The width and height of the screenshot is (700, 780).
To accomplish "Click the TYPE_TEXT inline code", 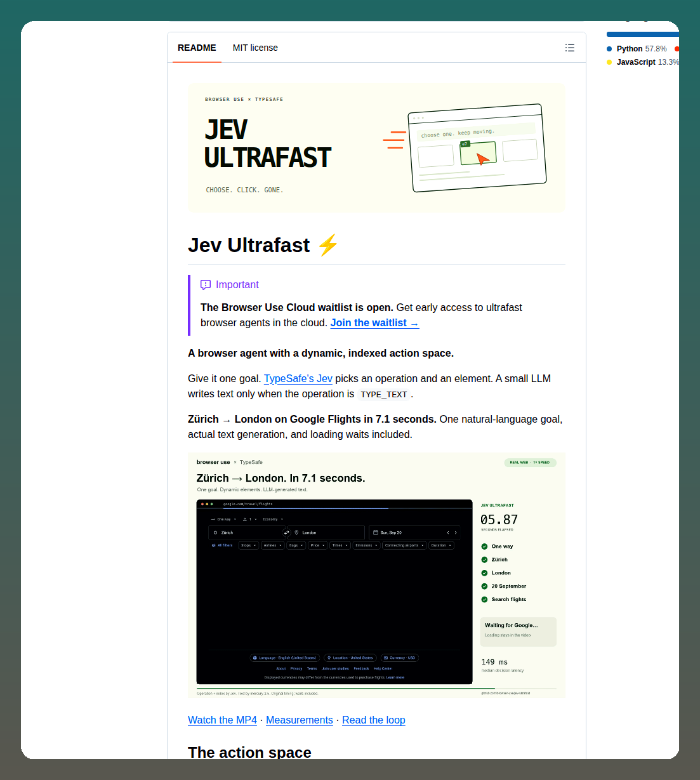I will pos(384,394).
